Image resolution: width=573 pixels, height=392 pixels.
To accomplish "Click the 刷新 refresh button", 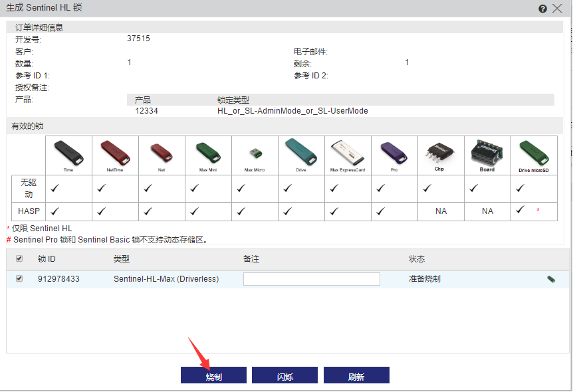I will click(356, 376).
